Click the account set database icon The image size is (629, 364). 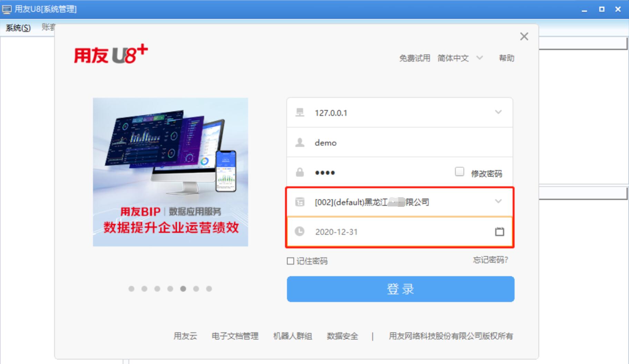point(300,202)
